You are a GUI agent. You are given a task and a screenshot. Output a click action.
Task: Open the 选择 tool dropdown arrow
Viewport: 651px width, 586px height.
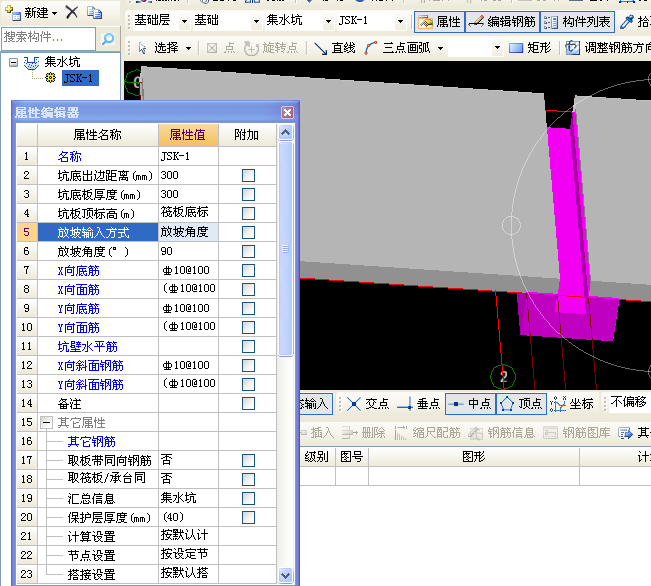pyautogui.click(x=188, y=49)
